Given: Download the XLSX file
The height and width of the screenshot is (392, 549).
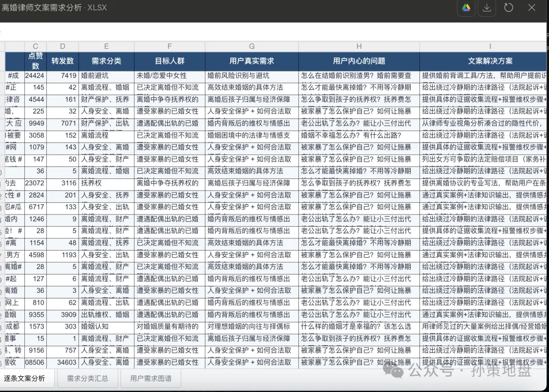Looking at the screenshot, I should click(486, 8).
